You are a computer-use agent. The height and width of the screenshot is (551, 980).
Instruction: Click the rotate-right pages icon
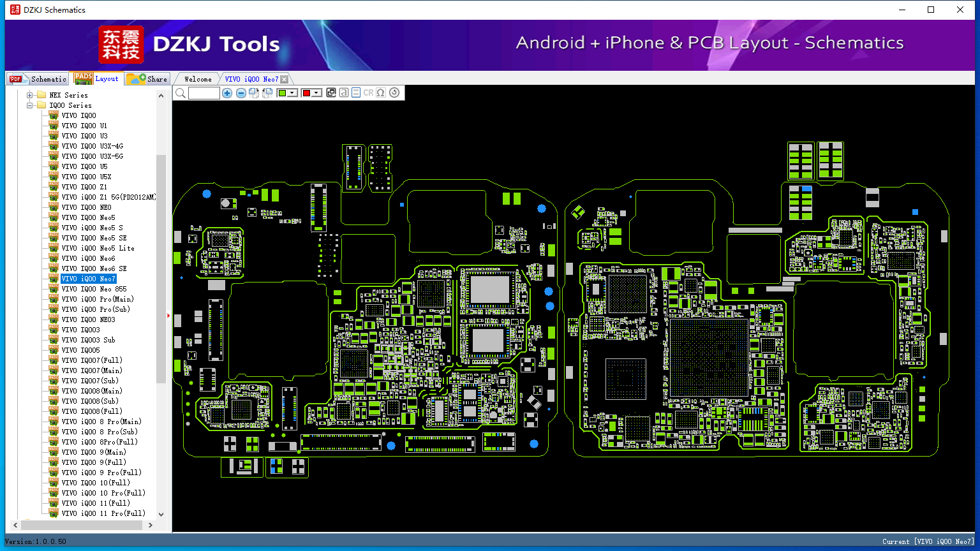tap(254, 93)
